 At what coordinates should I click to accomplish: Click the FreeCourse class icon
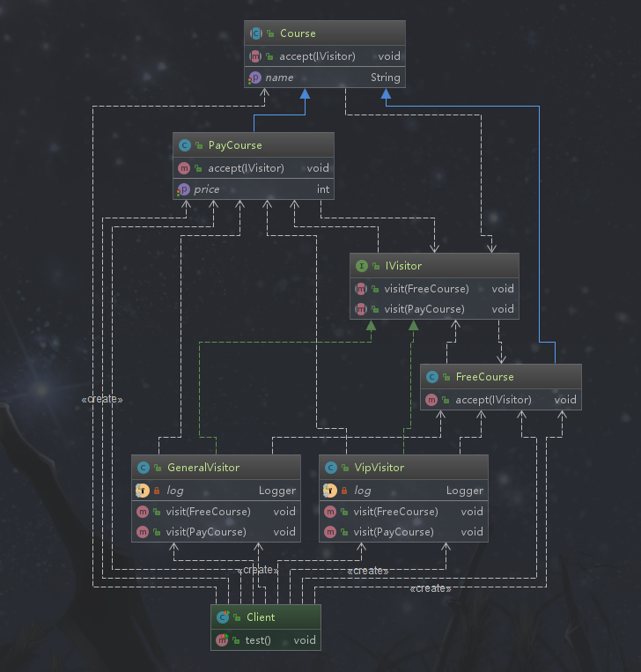[431, 377]
